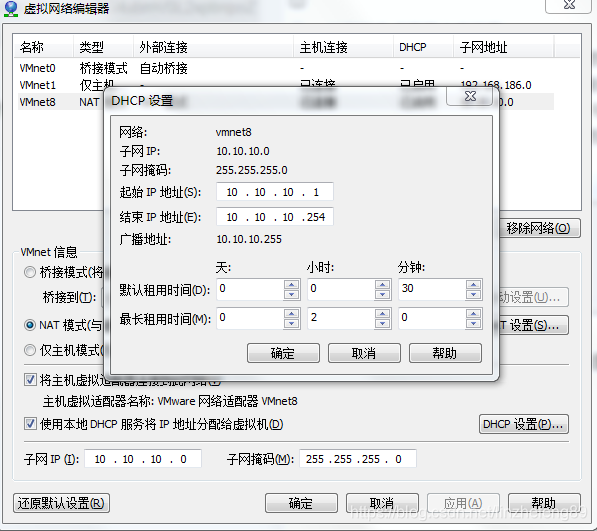Decrease 默认租用时间 days value
This screenshot has height=531, width=597.
click(x=291, y=294)
